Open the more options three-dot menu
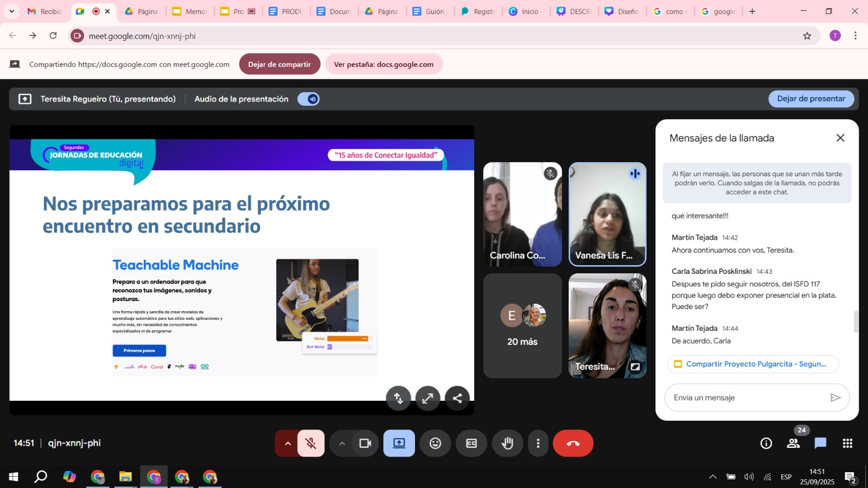Screen dimensions: 868x488 [x=538, y=444]
